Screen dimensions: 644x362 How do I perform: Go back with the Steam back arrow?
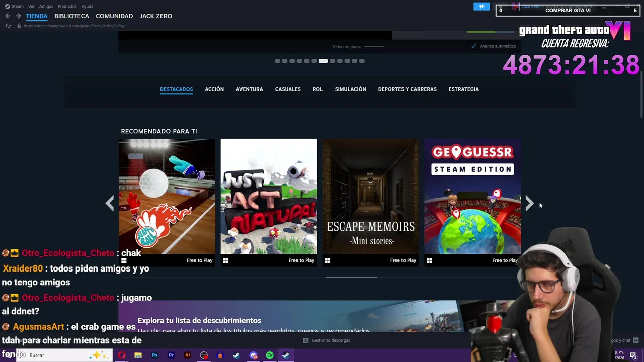pyautogui.click(x=8, y=16)
